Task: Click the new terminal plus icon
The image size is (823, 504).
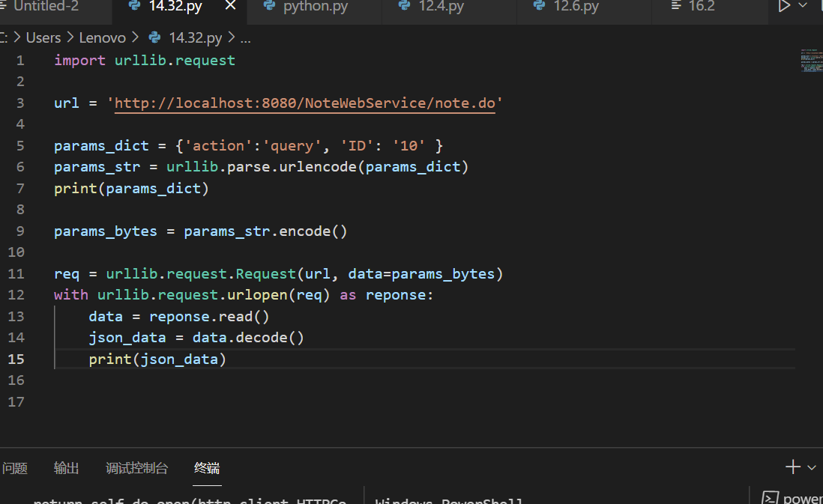Action: 792,467
